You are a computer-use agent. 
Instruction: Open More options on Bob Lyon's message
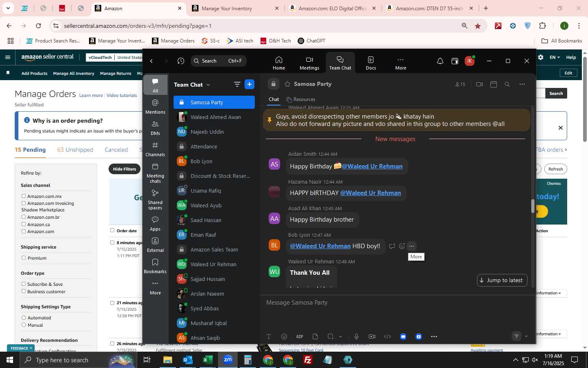412,246
